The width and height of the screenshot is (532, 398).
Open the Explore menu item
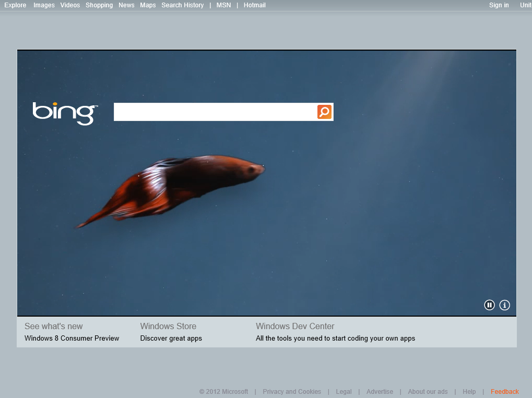[15, 5]
